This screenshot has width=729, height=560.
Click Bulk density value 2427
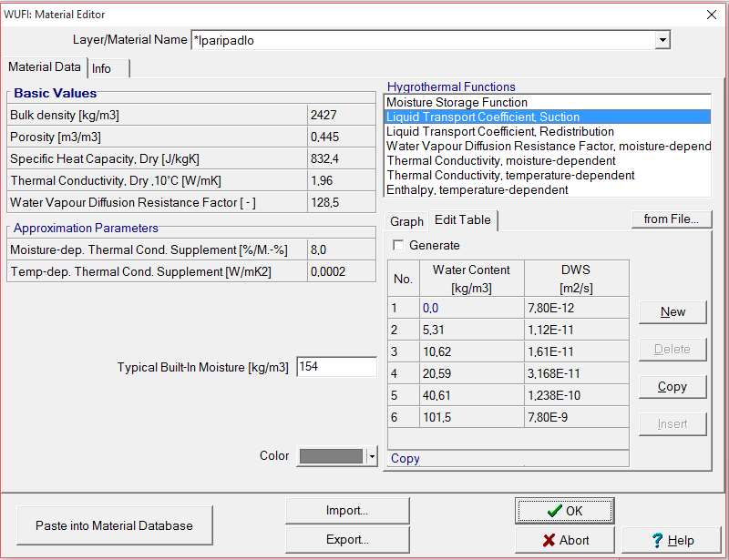(x=341, y=115)
